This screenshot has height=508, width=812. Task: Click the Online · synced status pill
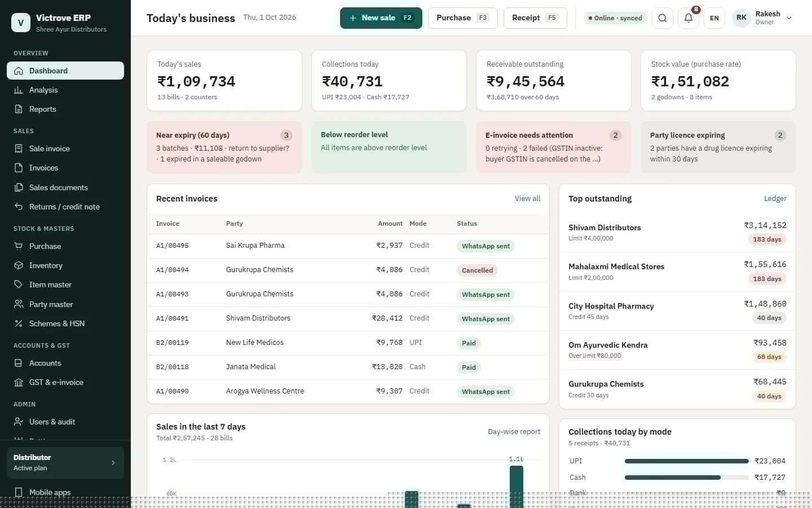(x=615, y=18)
